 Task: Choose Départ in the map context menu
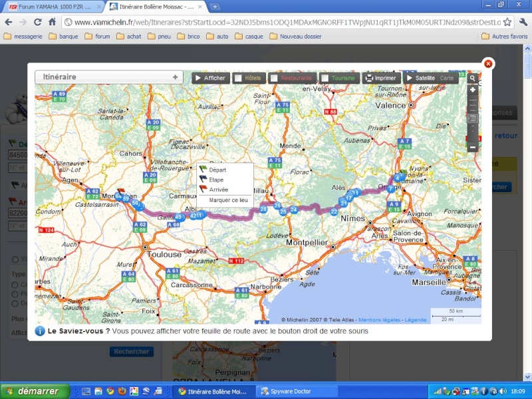pyautogui.click(x=217, y=170)
